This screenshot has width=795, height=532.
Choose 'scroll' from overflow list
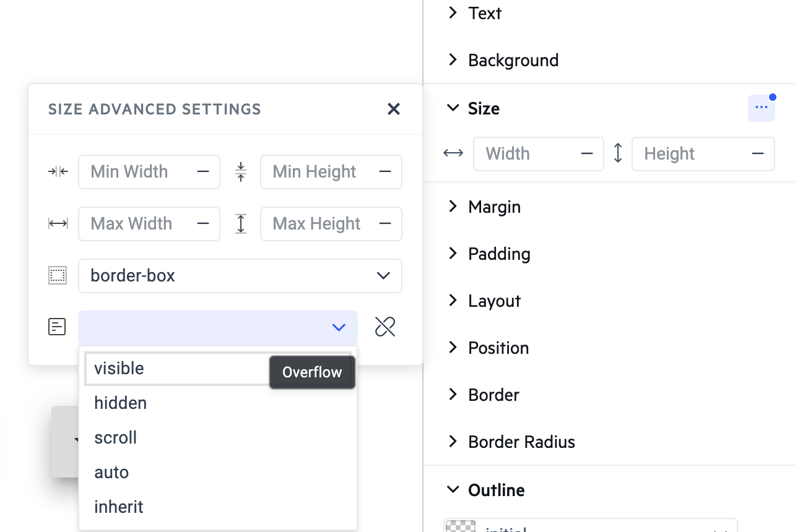[x=116, y=437]
